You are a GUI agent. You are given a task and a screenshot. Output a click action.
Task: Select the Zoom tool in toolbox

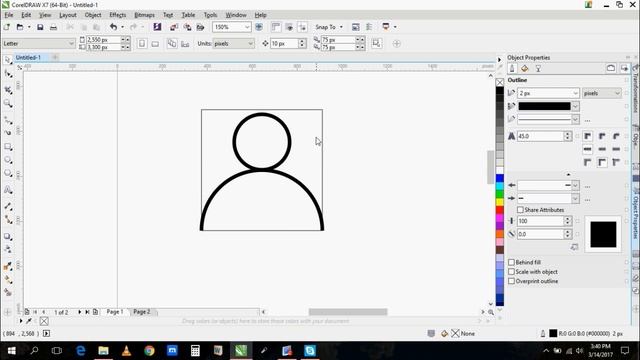pos(8,104)
